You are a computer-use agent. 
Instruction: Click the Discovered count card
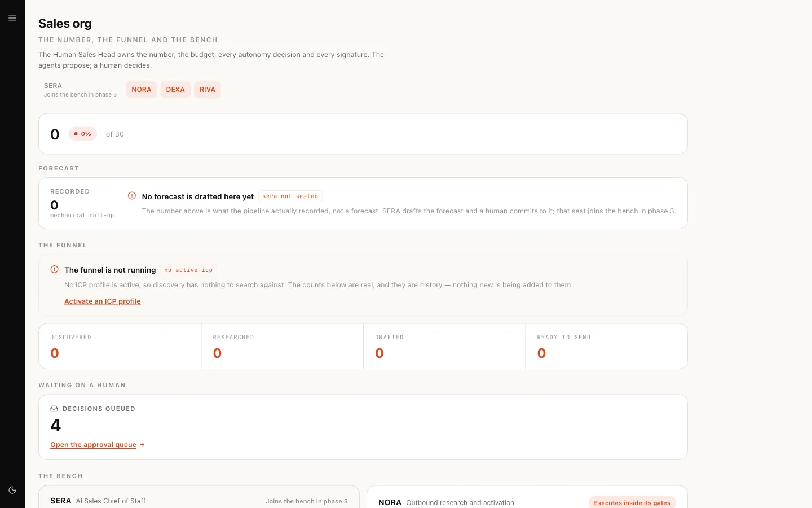click(x=120, y=346)
